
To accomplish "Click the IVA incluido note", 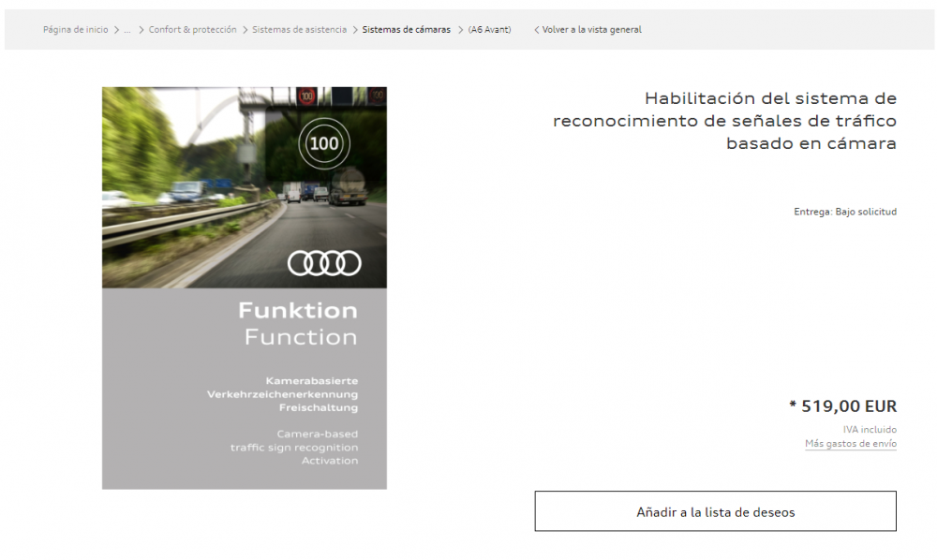I will [x=870, y=430].
